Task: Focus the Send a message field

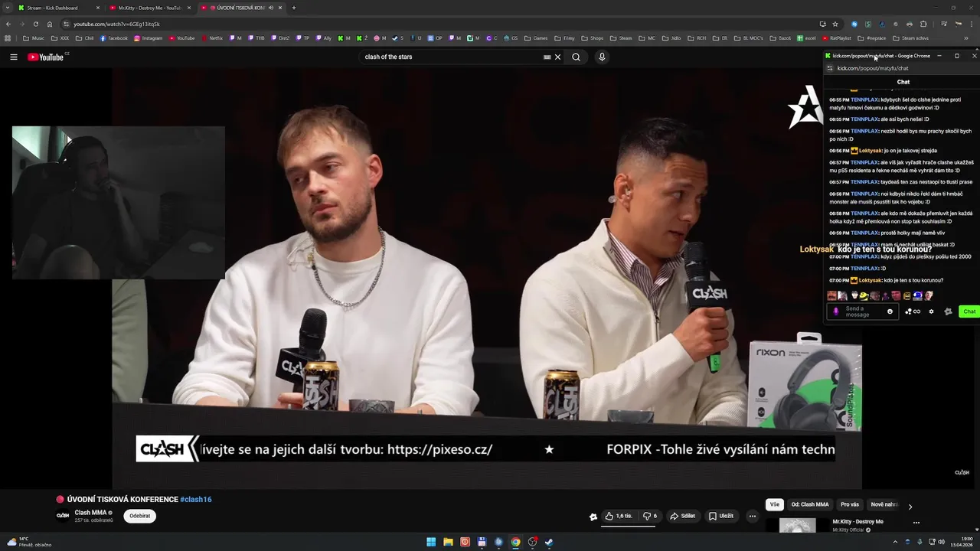Action: [x=861, y=311]
